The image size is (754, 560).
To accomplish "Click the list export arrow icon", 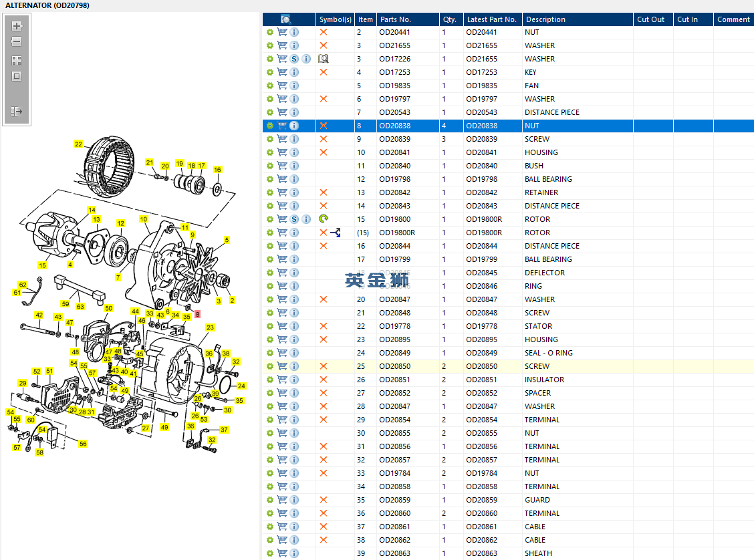I will coord(17,112).
